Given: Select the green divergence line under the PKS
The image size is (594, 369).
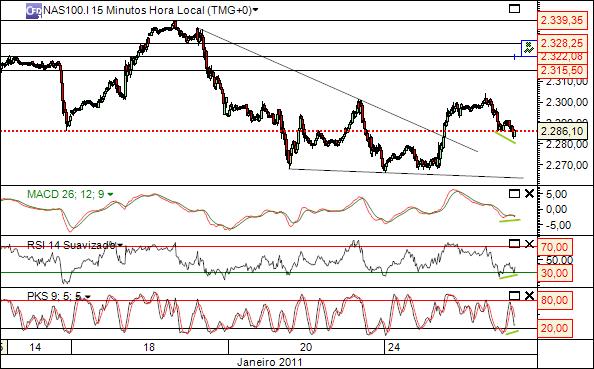Looking at the screenshot, I should pyautogui.click(x=512, y=333).
